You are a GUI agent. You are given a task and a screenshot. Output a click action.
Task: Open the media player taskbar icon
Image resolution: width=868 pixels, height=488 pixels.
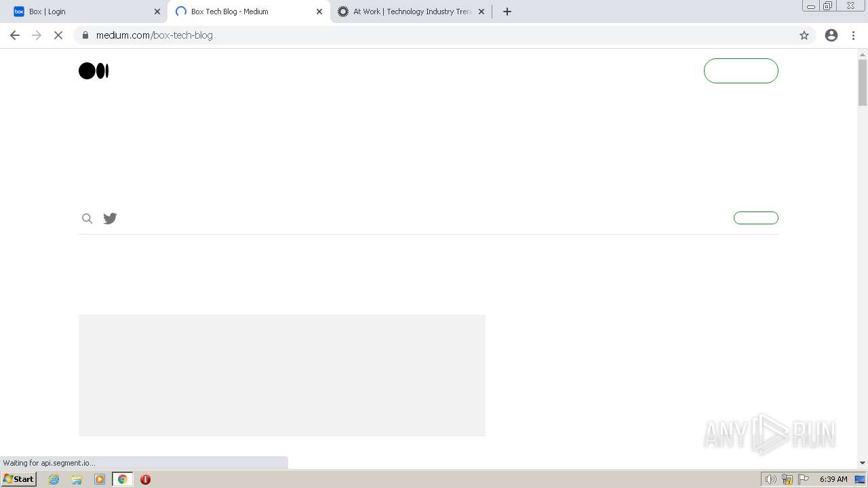(x=100, y=479)
